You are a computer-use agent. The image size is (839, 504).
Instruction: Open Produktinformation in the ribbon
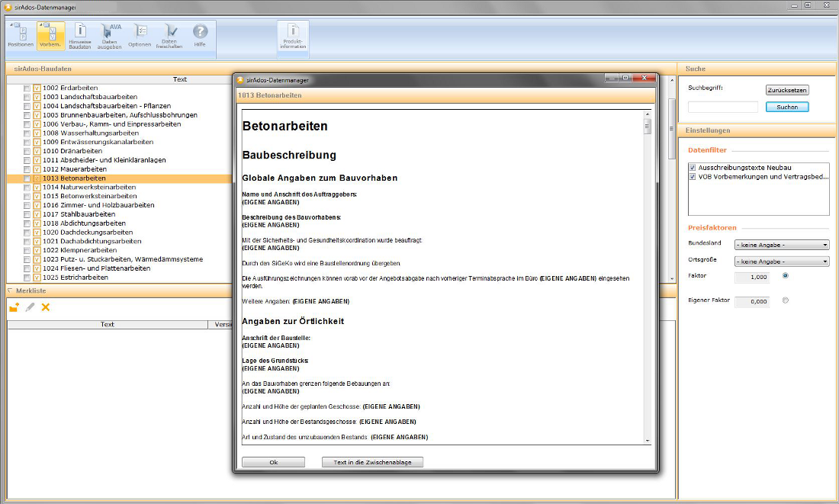pos(293,37)
